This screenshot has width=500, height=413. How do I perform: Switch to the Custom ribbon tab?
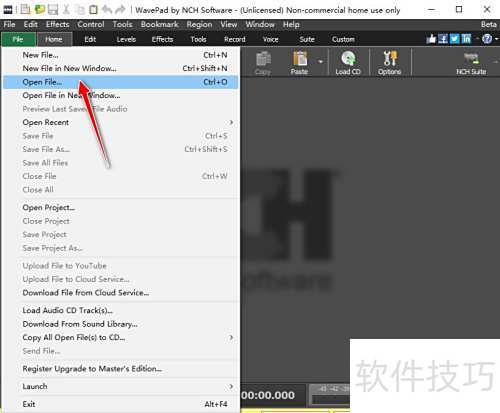[x=343, y=39]
